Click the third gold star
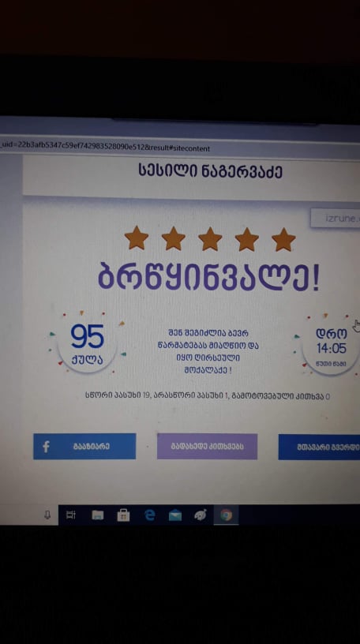The height and width of the screenshot is (644, 360). pos(210,239)
